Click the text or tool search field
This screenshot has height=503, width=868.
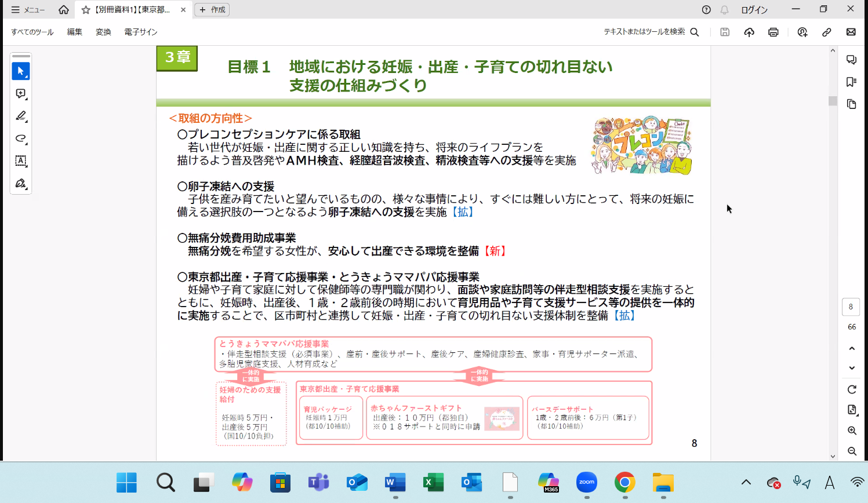pos(651,32)
